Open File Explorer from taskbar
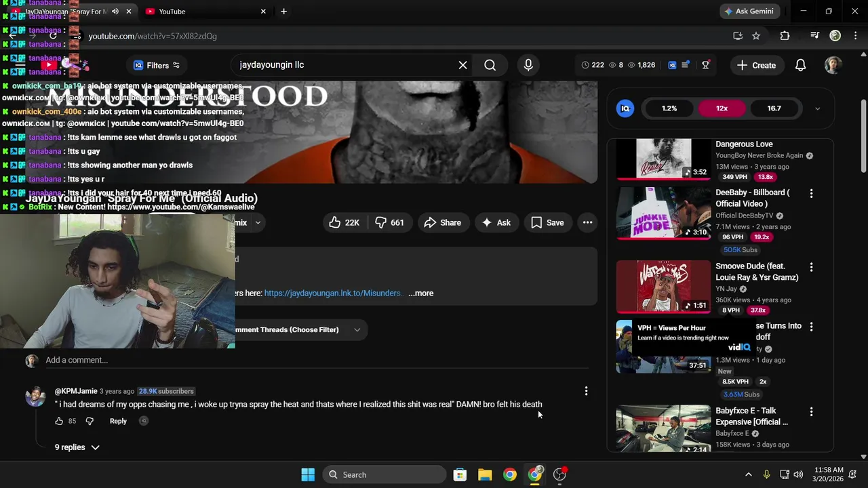The height and width of the screenshot is (488, 868). 485,474
